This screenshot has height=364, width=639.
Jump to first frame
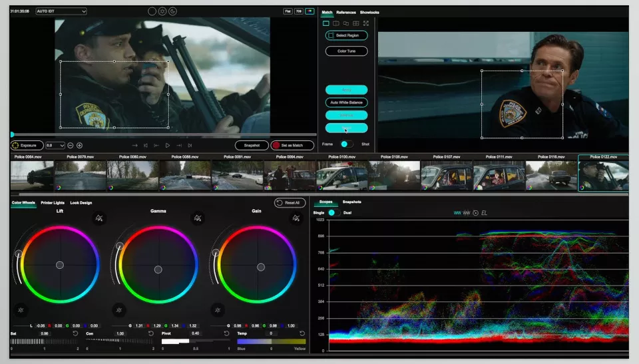tap(146, 145)
